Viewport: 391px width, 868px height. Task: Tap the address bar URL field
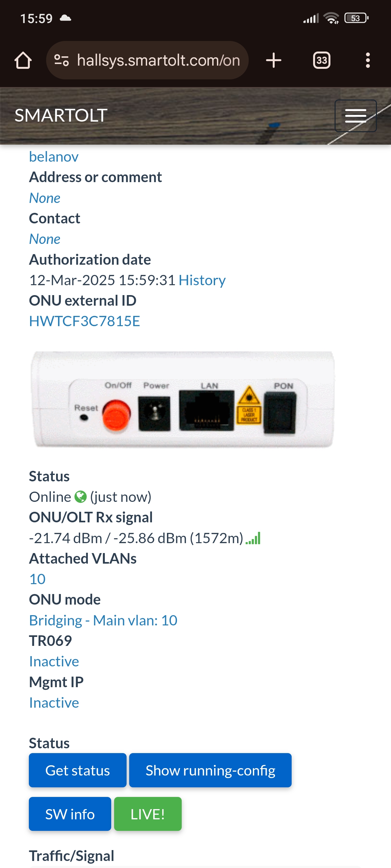tap(158, 61)
